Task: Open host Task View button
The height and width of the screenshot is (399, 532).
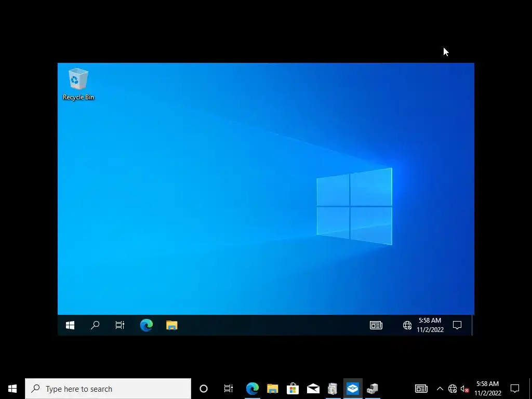Action: point(229,389)
